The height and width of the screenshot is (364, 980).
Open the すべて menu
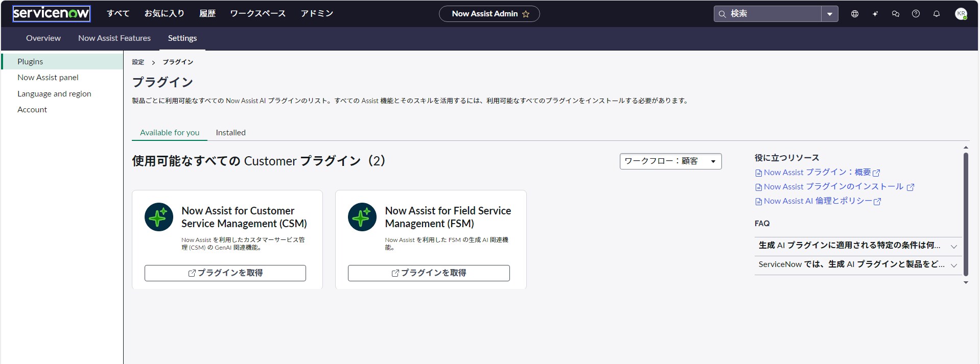pos(118,14)
